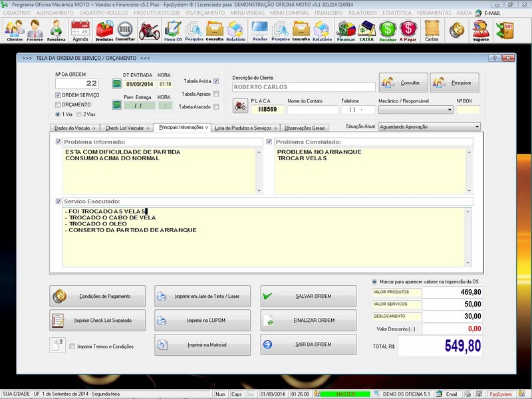Click calendar icon beside DT ENTRADA
The width and height of the screenshot is (532, 399).
point(117,84)
